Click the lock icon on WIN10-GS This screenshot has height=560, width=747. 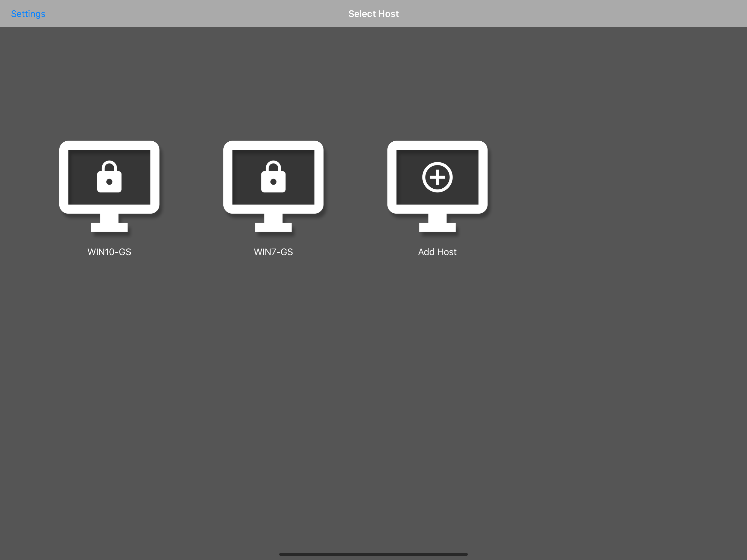click(109, 177)
